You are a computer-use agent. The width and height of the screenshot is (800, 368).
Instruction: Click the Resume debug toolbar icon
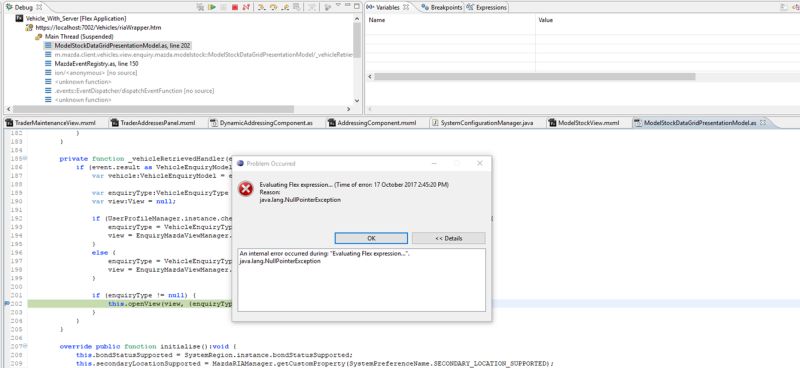(212, 7)
